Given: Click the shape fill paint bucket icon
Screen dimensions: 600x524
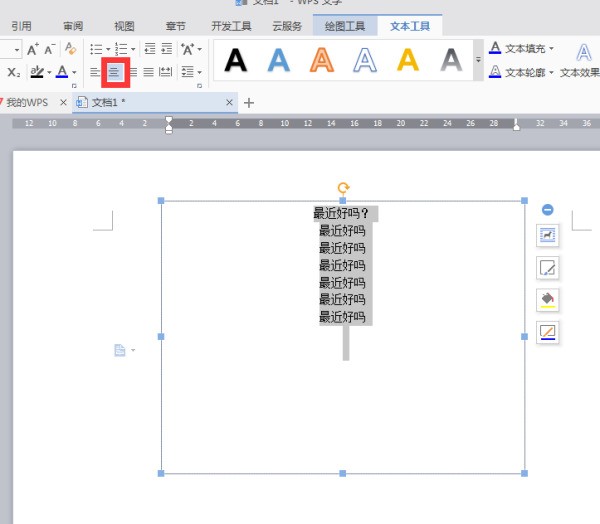Looking at the screenshot, I should [x=547, y=300].
